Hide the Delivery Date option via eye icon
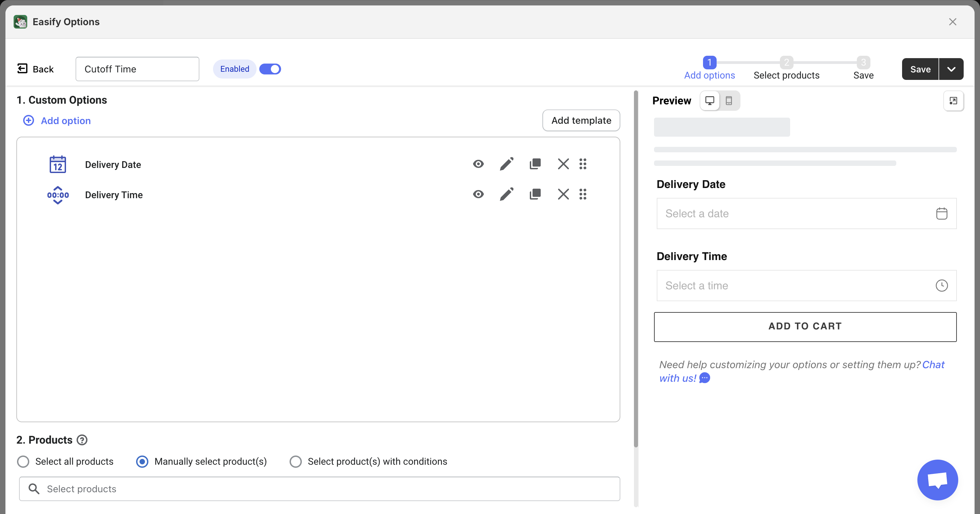This screenshot has height=514, width=980. 478,164
